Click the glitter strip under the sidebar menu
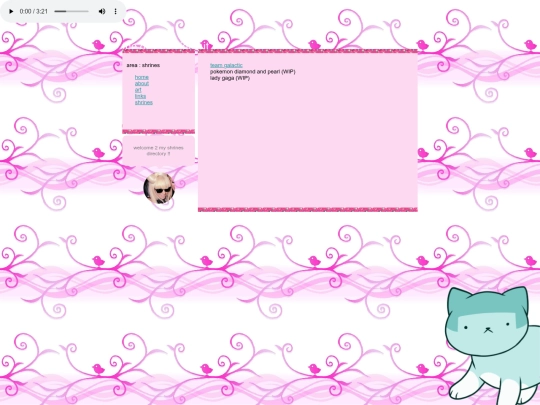The height and width of the screenshot is (405, 540). coord(158,132)
